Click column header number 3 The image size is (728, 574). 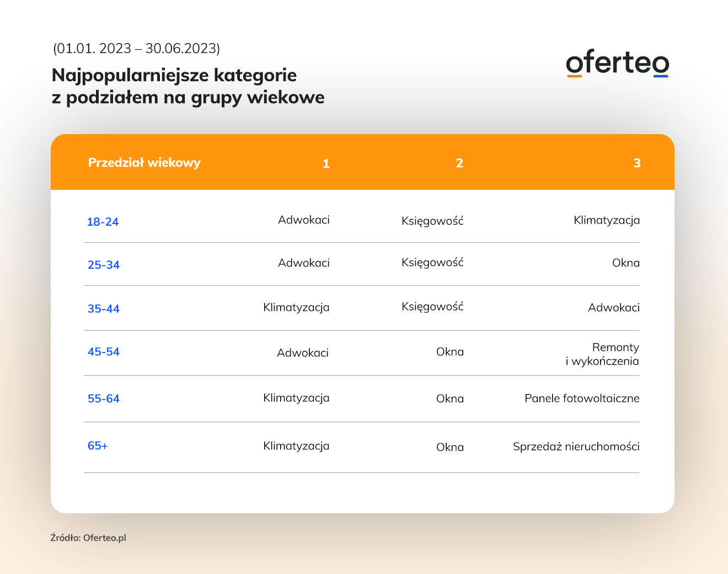pos(637,163)
